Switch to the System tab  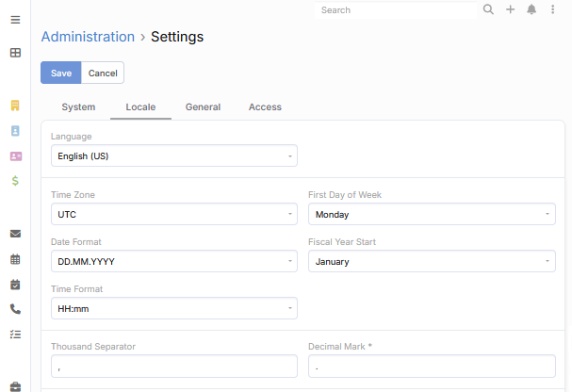pyautogui.click(x=78, y=107)
